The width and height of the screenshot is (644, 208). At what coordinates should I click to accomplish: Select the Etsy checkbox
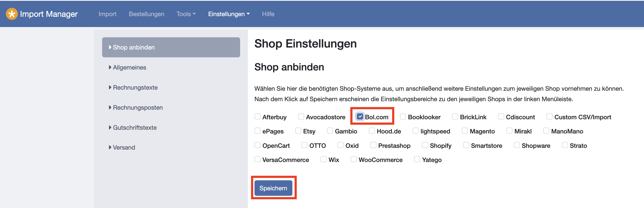[298, 131]
